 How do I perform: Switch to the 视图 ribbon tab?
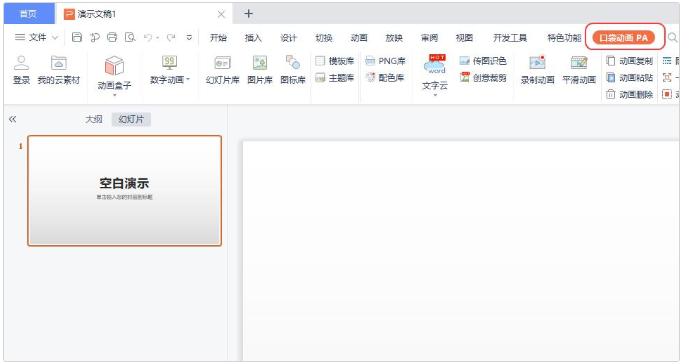(464, 38)
